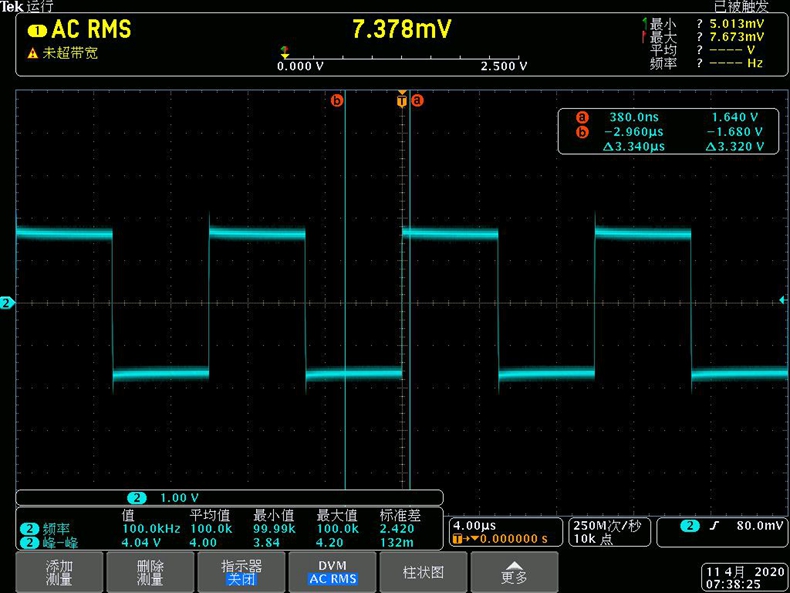
Task: Toggle the indicator (指示器) off setting
Action: 241,572
